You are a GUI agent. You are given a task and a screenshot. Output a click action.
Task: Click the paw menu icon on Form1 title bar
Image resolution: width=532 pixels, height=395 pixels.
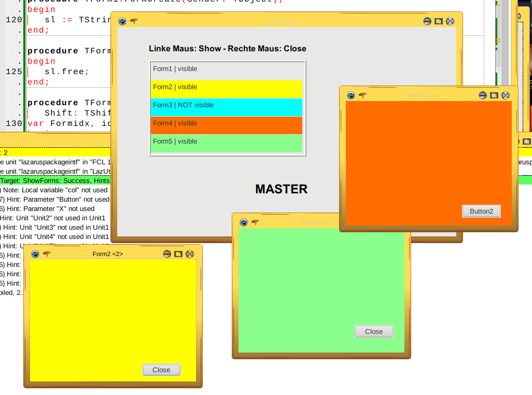[122, 21]
